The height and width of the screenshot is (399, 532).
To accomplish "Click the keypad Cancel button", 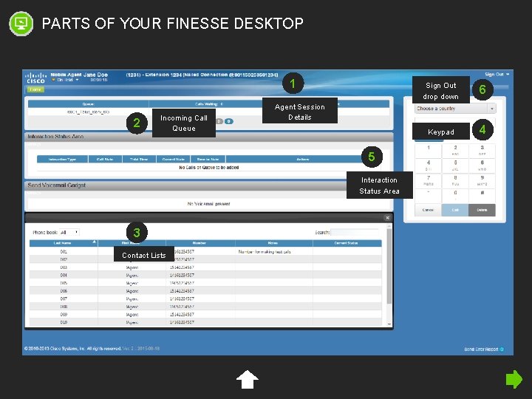I will click(x=428, y=210).
